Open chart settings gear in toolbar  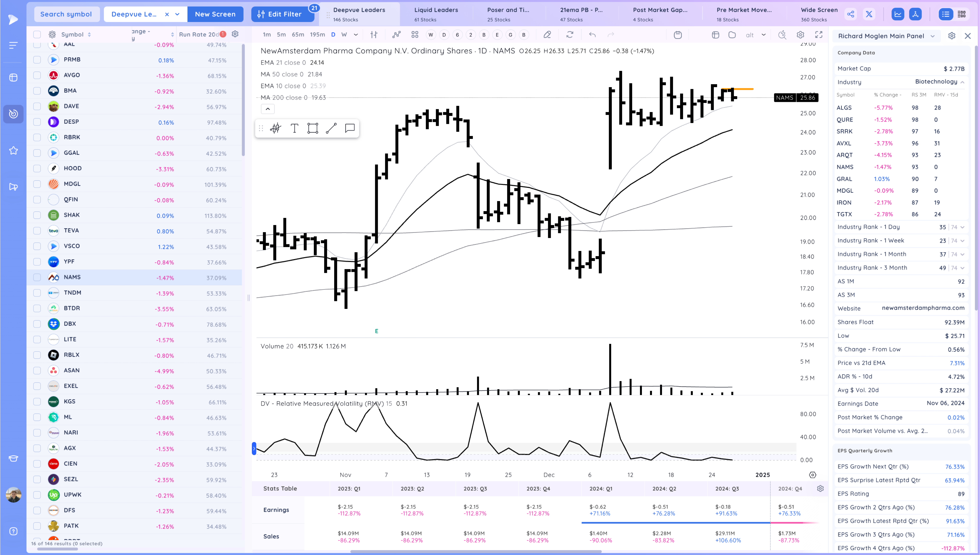[x=800, y=35]
